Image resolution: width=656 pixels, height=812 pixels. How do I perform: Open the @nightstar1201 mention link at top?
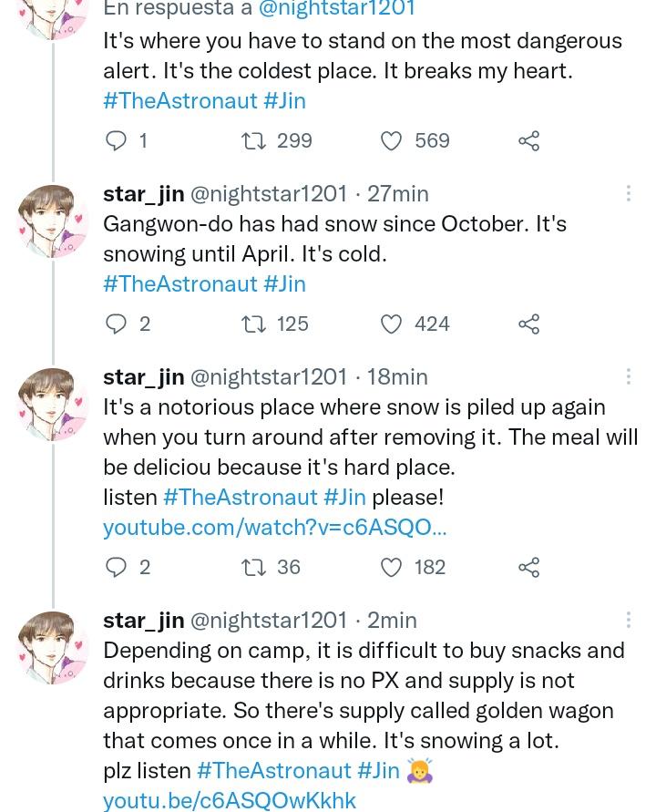336,9
